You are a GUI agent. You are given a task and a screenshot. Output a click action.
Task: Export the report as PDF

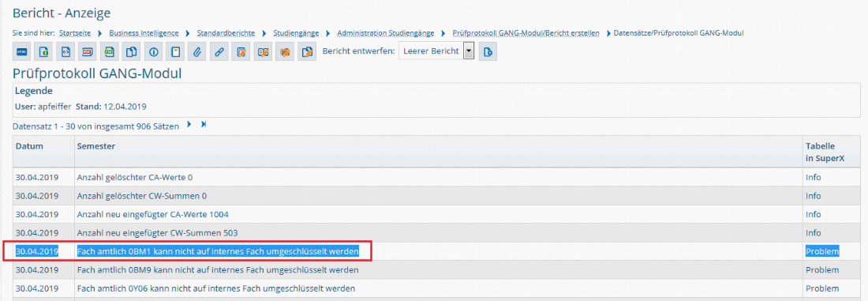click(87, 51)
